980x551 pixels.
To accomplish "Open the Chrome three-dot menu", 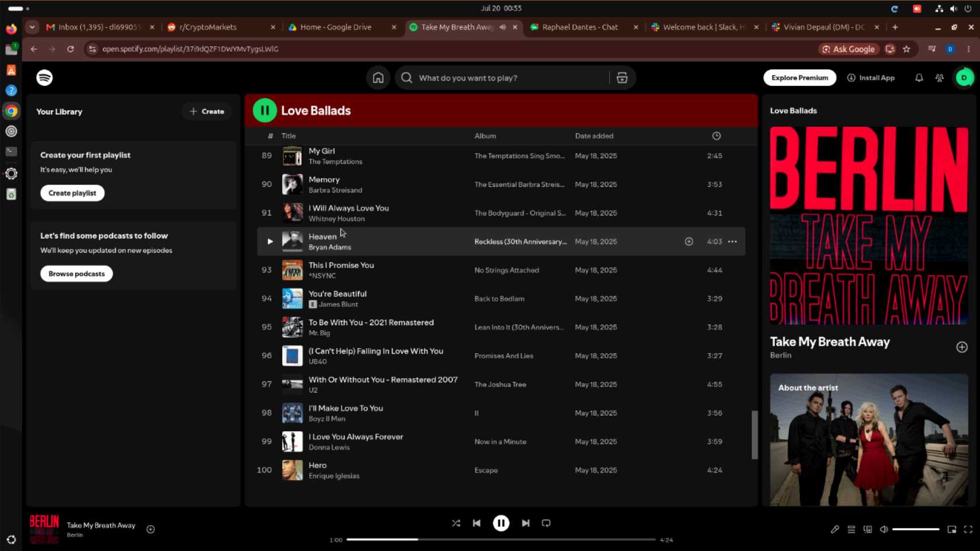I will pos(969,49).
